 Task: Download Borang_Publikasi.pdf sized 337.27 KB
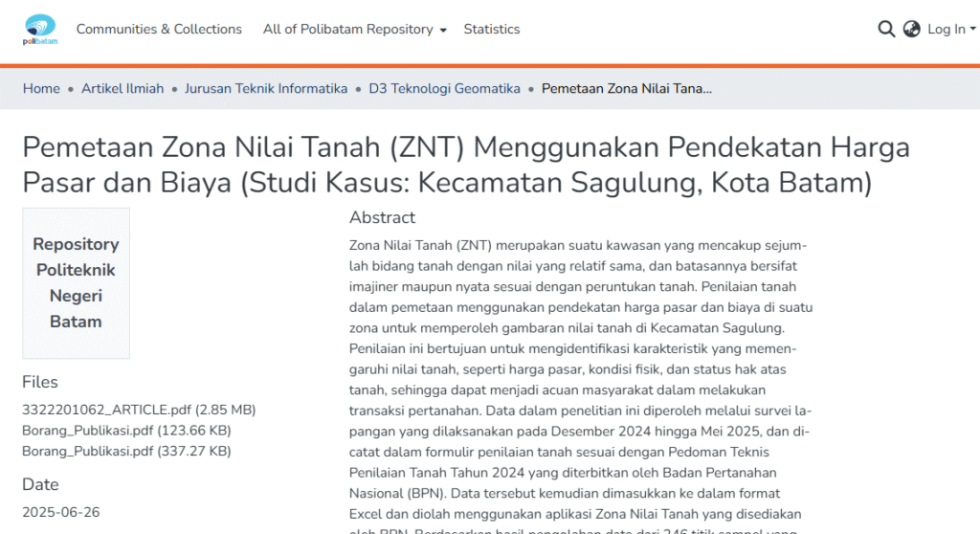point(126,451)
